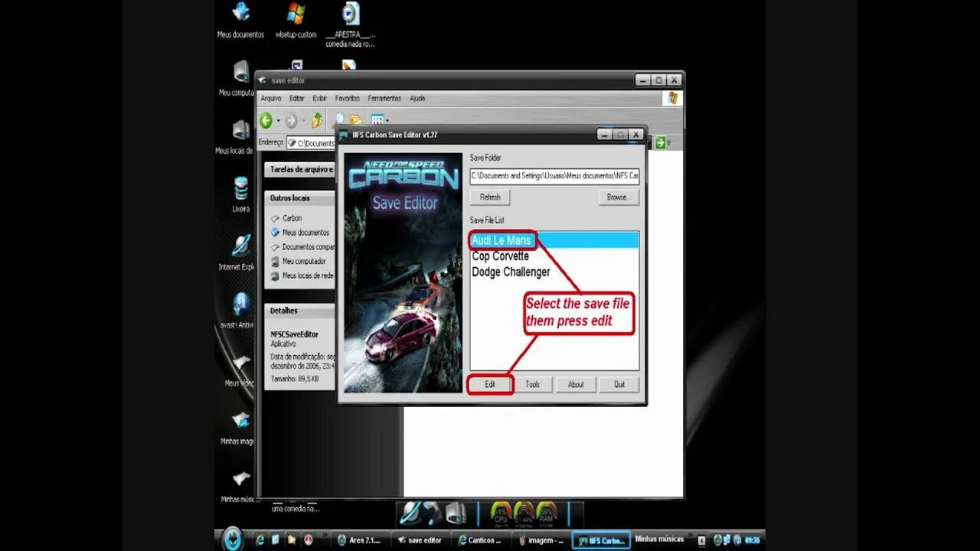The height and width of the screenshot is (551, 980).
Task: Switch to Canticos taskbar button
Action: point(480,540)
